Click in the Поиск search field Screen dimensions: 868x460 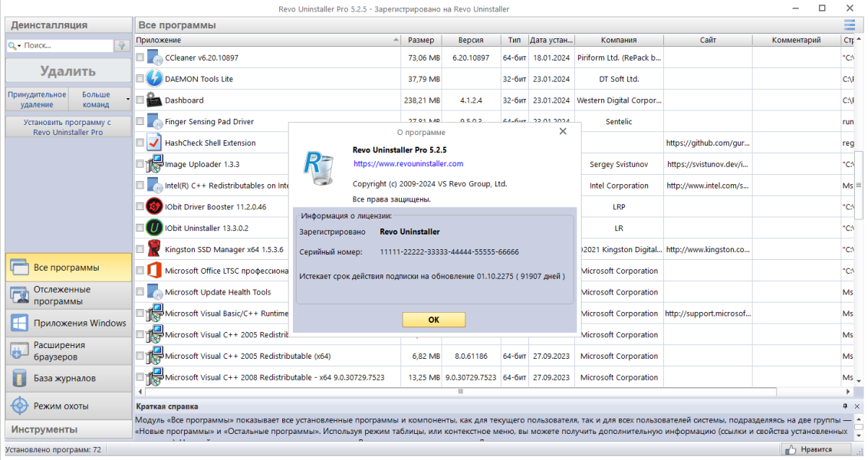pos(67,45)
